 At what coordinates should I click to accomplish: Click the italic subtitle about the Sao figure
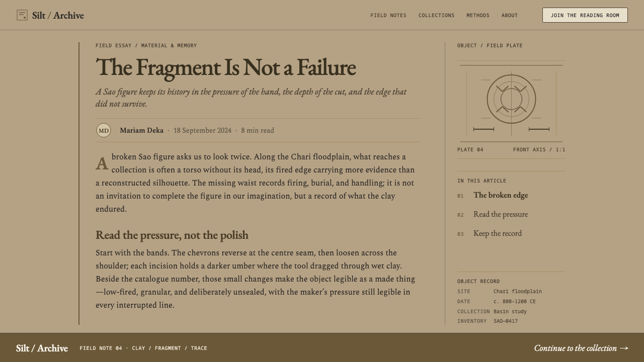(x=251, y=98)
